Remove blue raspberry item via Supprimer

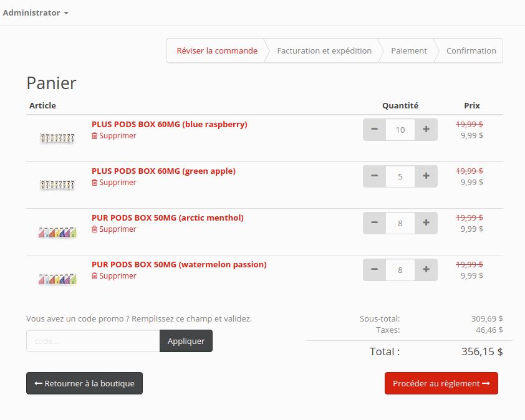[114, 136]
